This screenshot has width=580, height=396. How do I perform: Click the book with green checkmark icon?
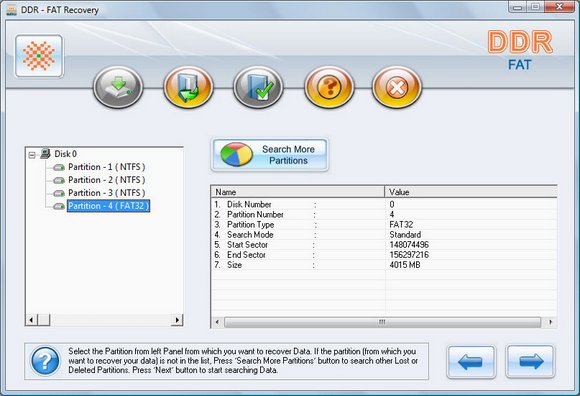coord(258,87)
